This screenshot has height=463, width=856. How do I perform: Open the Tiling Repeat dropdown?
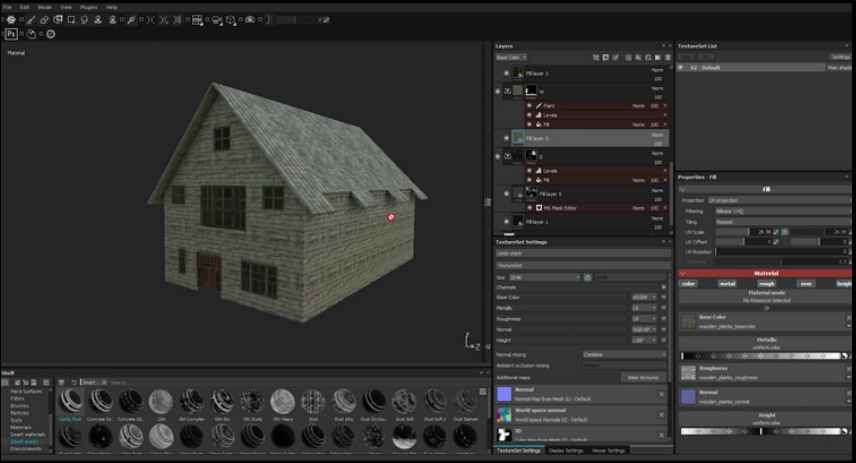tap(783, 222)
